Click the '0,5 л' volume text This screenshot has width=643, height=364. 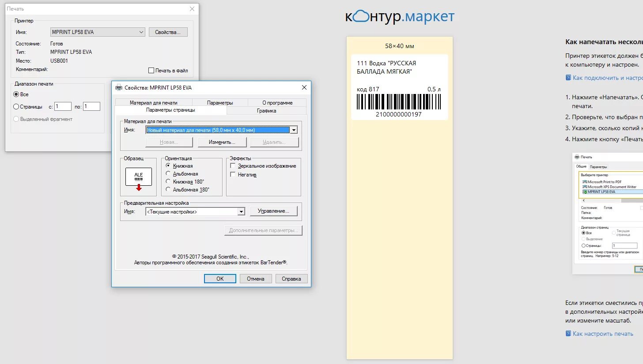pos(434,89)
